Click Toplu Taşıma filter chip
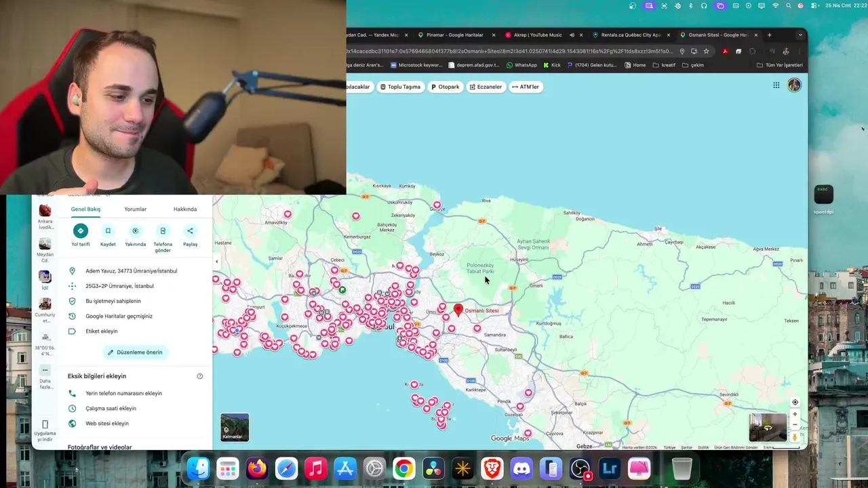868x488 pixels. [400, 87]
